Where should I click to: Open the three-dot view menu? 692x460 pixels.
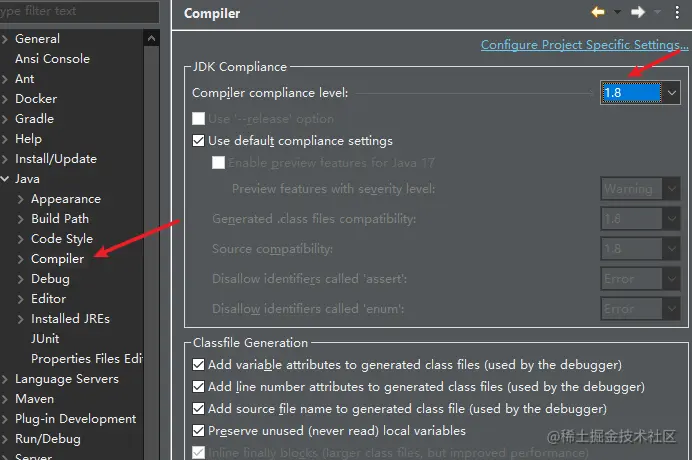click(677, 12)
